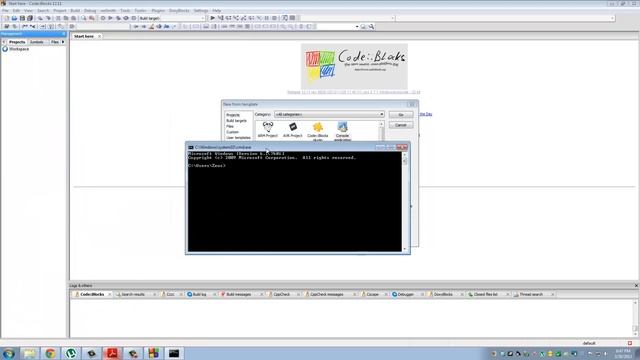The height and width of the screenshot is (360, 640).
Task: Click the New file toolbar icon
Action: click(6, 18)
